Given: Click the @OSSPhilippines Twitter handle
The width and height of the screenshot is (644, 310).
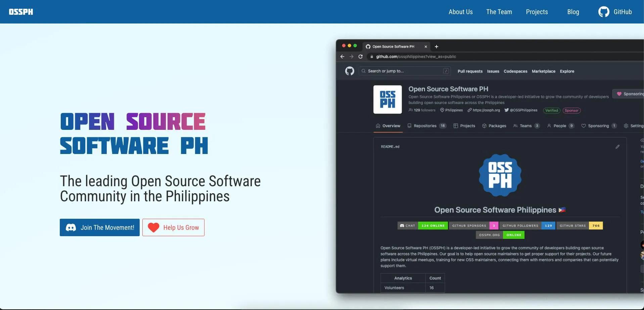Looking at the screenshot, I should point(523,110).
